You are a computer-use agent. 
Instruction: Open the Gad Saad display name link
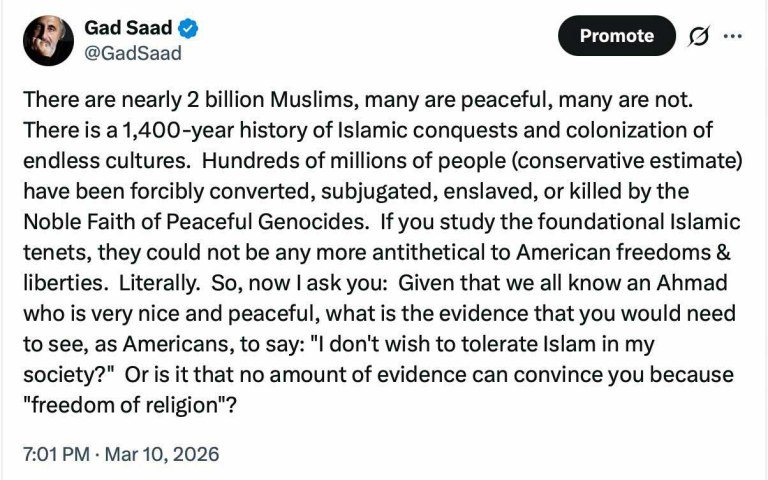pos(128,28)
